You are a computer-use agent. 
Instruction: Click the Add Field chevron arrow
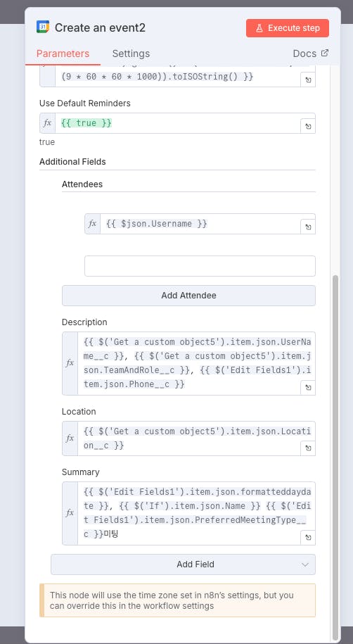pyautogui.click(x=305, y=564)
